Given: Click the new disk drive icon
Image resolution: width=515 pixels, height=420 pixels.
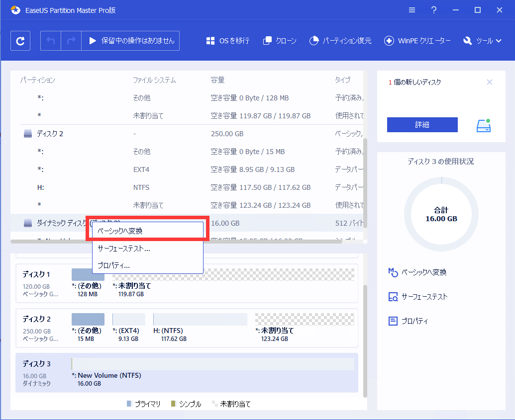Looking at the screenshot, I should tap(484, 125).
